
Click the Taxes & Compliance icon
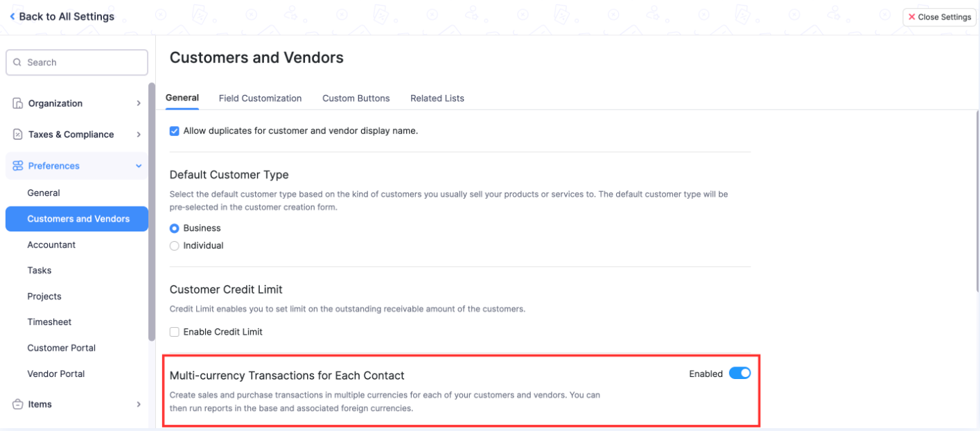coord(18,134)
